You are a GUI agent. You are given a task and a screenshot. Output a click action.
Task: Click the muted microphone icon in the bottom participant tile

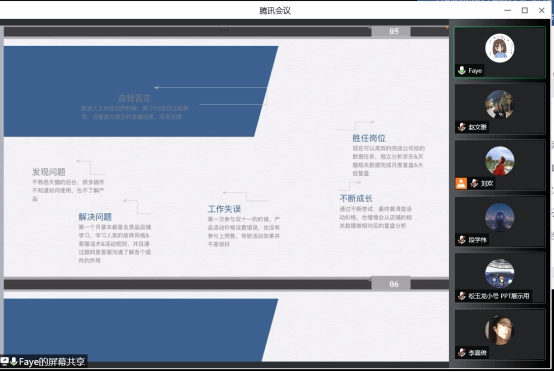pyautogui.click(x=461, y=353)
